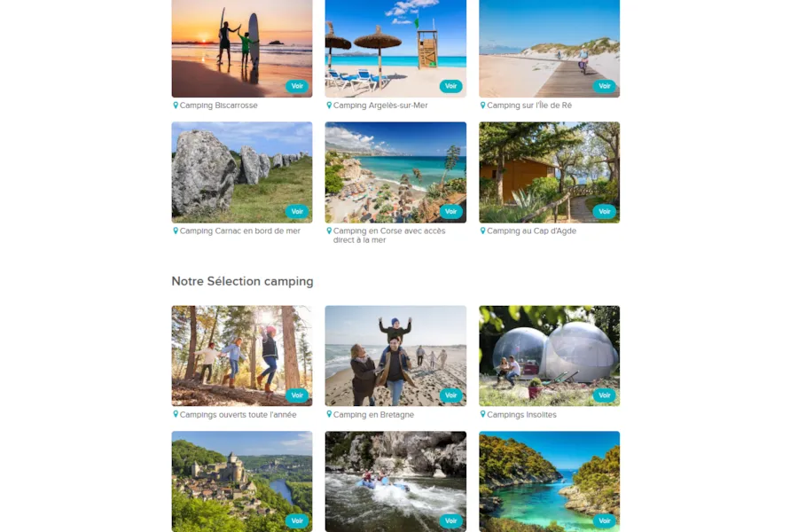Click the pin icon by Camping Carnac en bord de mer
This screenshot has height=532, width=798.
tap(176, 231)
